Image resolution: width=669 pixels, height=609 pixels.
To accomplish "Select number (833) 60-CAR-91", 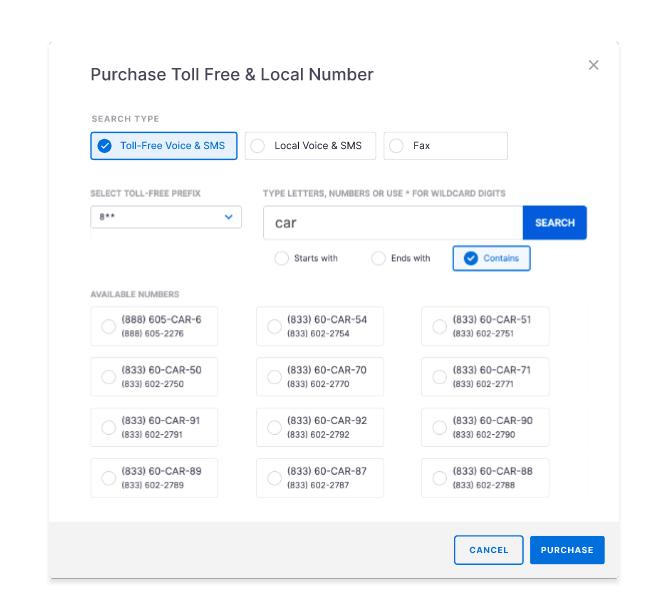I will point(154,427).
